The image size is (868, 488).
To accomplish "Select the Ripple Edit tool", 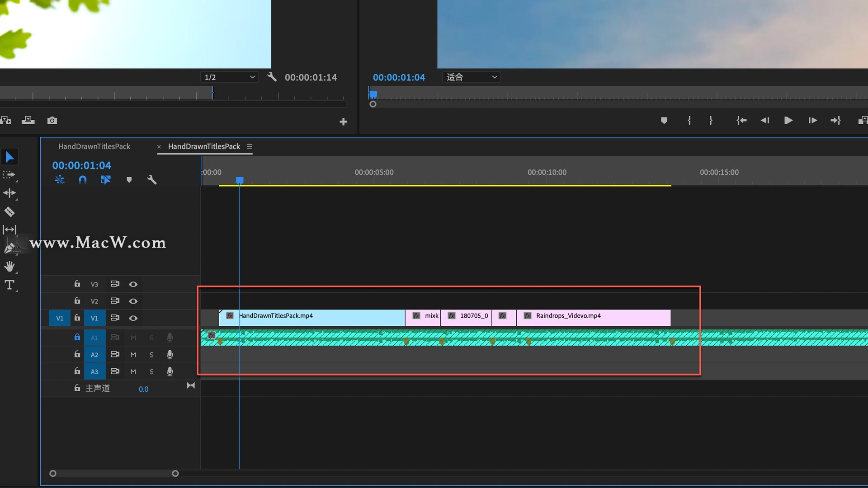I will (9, 193).
